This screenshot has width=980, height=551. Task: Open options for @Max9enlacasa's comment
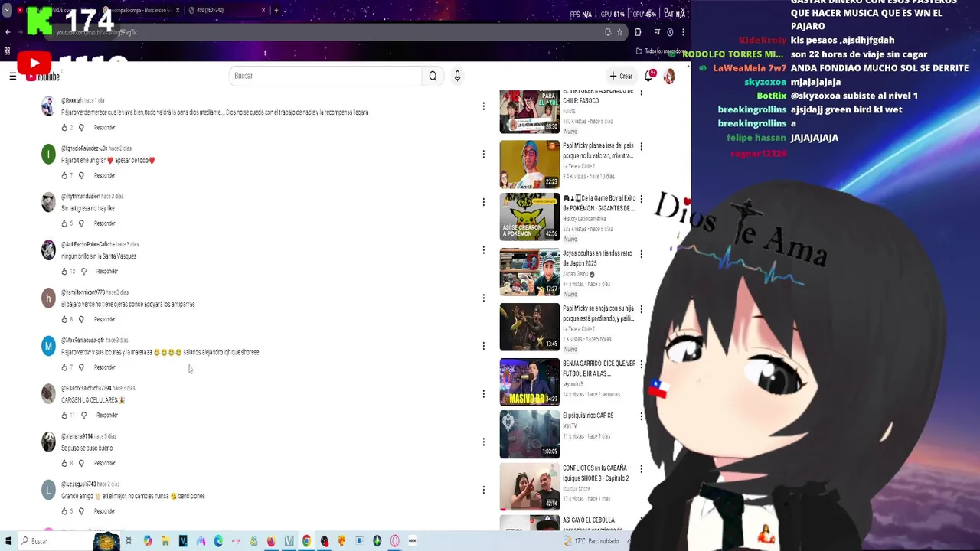pyautogui.click(x=483, y=346)
